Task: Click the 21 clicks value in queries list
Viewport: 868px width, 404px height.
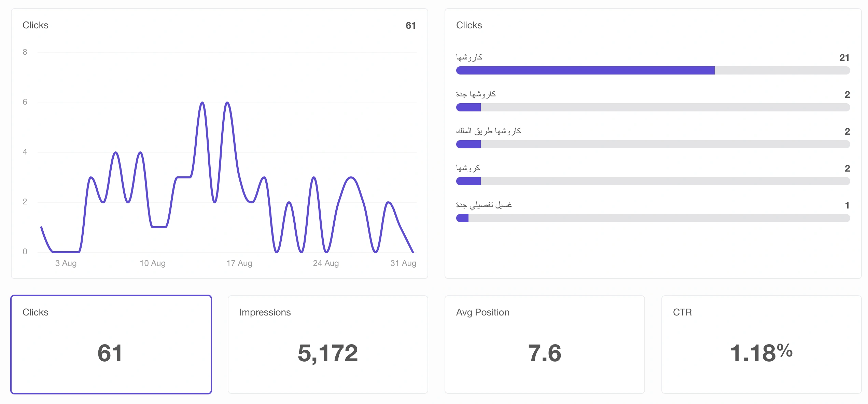Action: click(x=844, y=57)
